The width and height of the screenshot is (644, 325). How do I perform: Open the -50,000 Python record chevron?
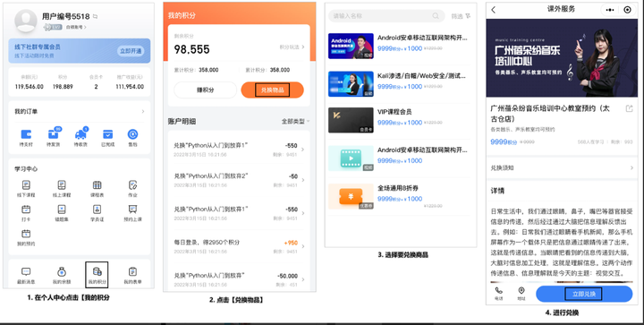coord(302,279)
